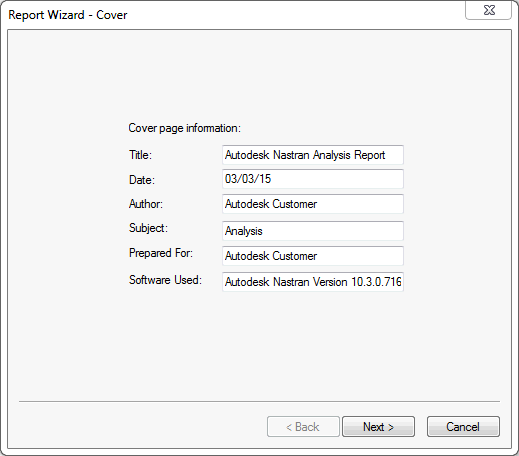
Task: Click the "Prepared For:" label
Action: tap(161, 253)
